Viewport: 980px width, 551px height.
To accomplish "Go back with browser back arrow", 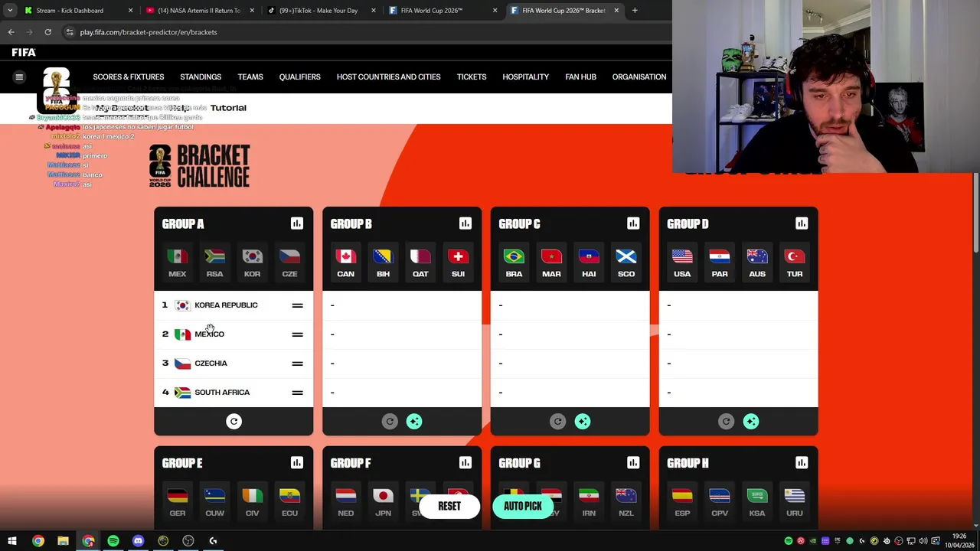I will tap(11, 32).
